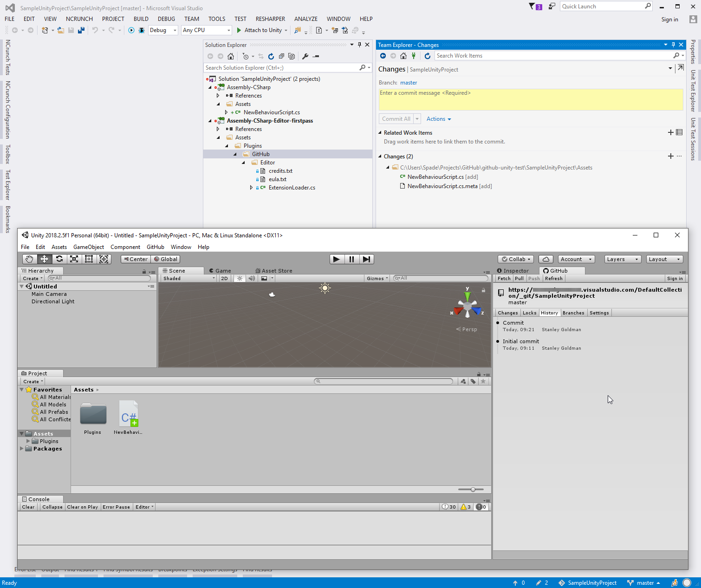Refresh the Team Explorer

(428, 56)
